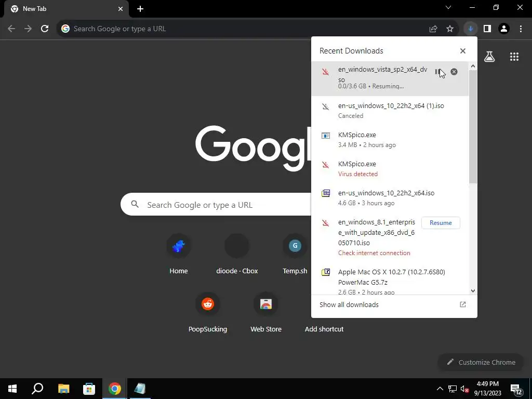Pause the windows vista ISO download
The image size is (532, 399).
[437, 72]
